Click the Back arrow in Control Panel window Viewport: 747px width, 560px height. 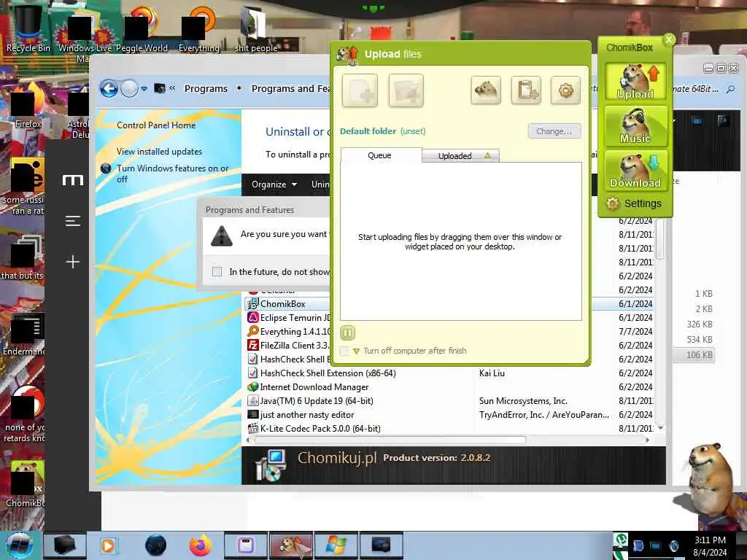[109, 88]
